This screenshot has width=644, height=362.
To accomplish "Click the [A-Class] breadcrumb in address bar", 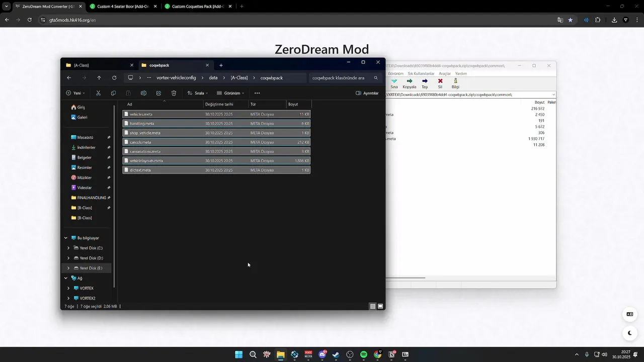I will (x=239, y=78).
